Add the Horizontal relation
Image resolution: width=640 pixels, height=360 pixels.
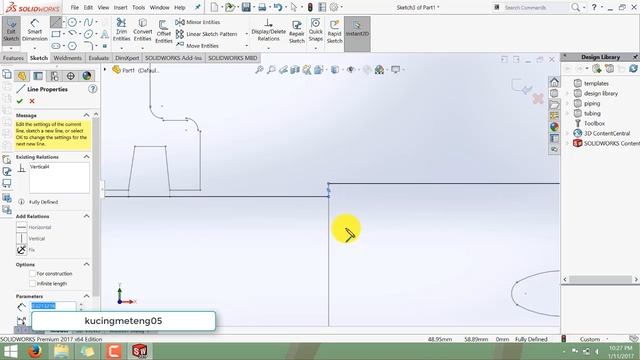[34, 227]
